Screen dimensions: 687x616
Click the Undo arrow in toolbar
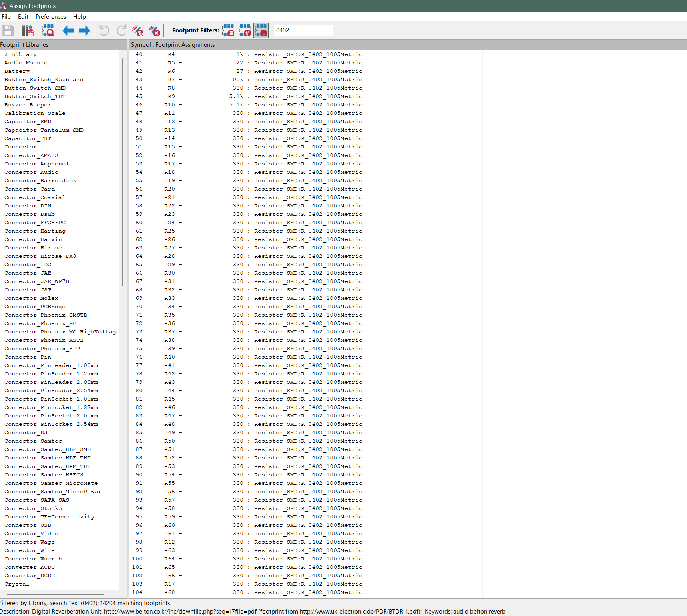click(x=104, y=30)
